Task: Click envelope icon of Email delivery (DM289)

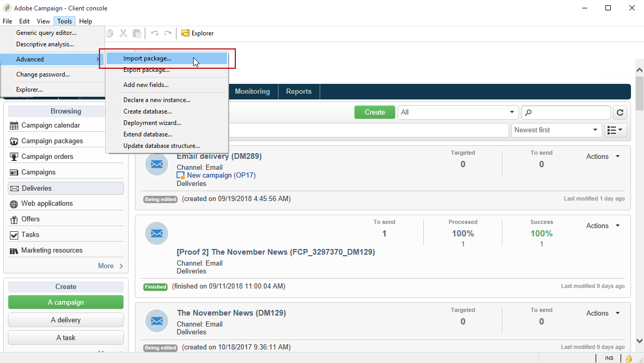Action: (x=157, y=164)
